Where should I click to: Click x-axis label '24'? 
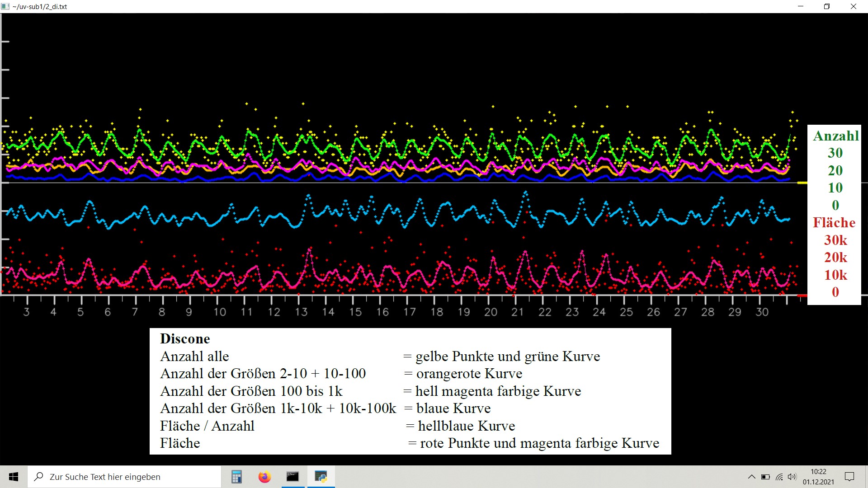(x=599, y=312)
